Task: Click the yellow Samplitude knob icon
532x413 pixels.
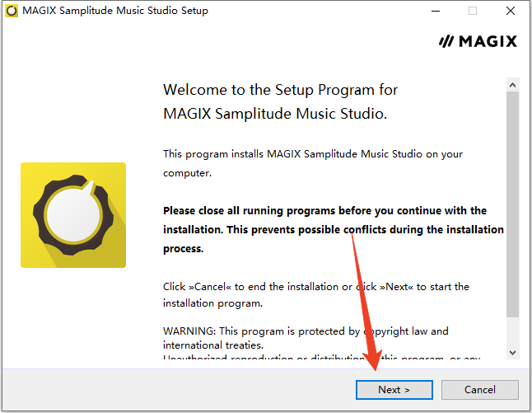Action: point(73,214)
